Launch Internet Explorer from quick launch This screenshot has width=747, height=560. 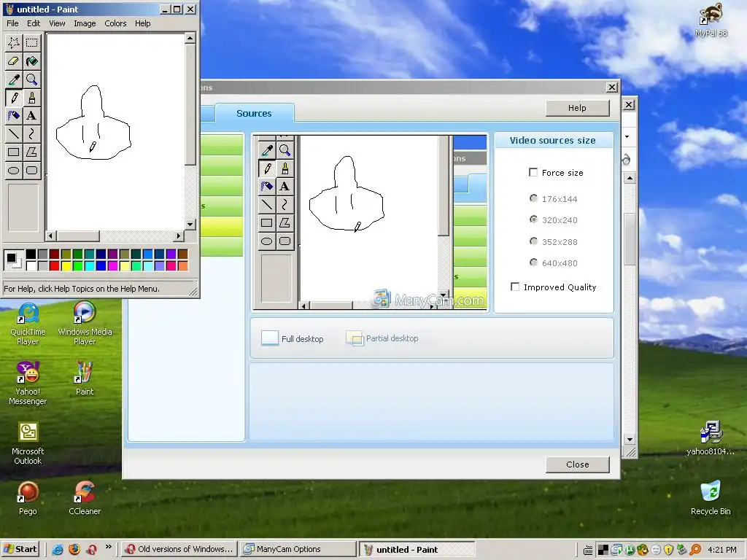[x=58, y=550]
